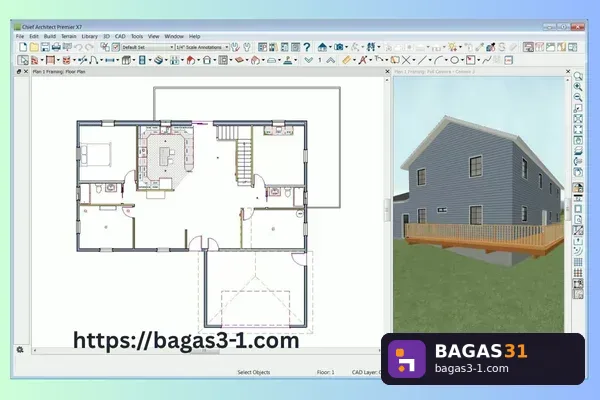Open Help with the question mark icon
The height and width of the screenshot is (400, 600).
click(x=307, y=47)
